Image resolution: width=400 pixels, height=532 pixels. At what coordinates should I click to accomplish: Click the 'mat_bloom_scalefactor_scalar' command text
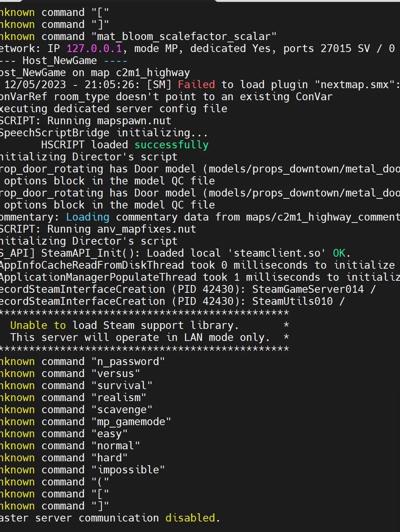pos(184,37)
